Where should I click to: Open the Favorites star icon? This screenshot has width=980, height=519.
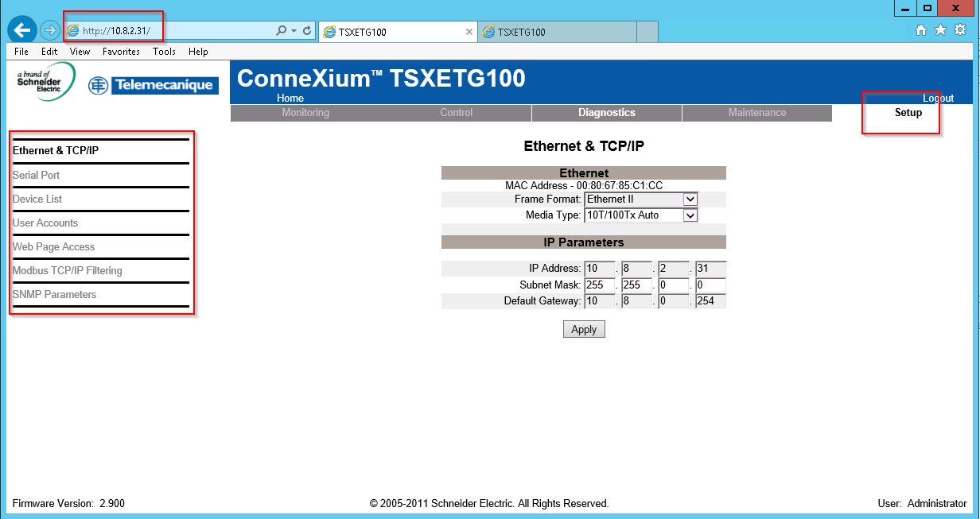pos(940,30)
